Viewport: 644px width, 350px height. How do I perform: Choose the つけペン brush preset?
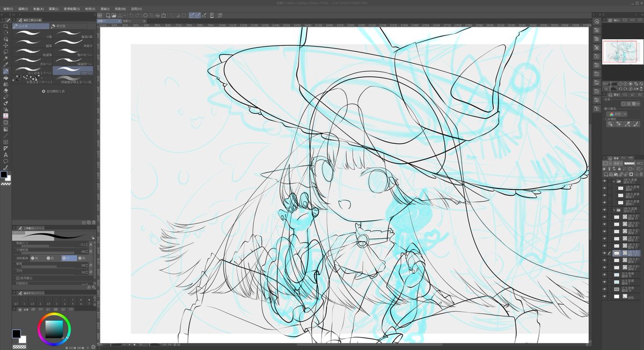73,70
